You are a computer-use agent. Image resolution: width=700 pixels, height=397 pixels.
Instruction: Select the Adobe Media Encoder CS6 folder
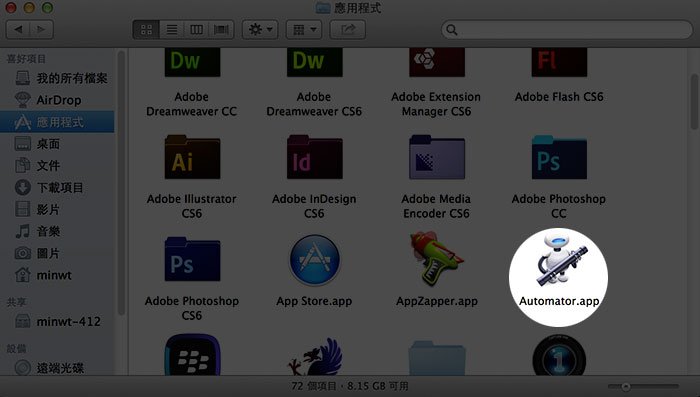(x=437, y=158)
